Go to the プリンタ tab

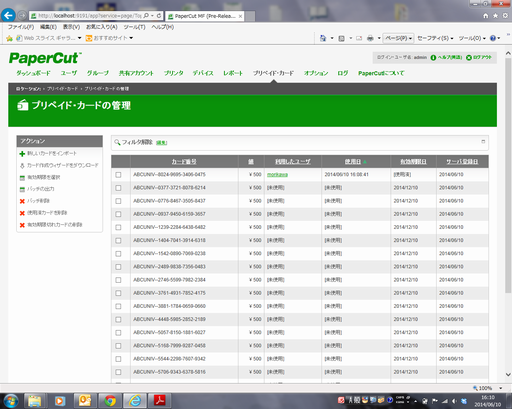click(x=173, y=73)
